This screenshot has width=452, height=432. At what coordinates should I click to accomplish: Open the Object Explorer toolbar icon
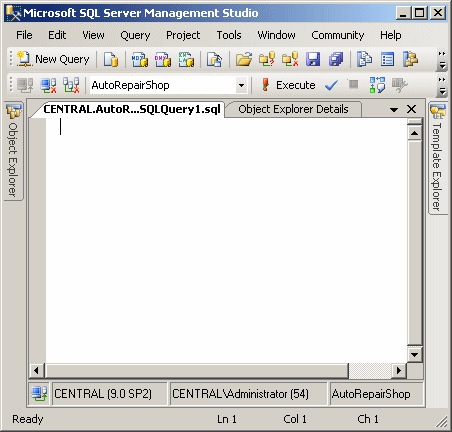point(410,59)
